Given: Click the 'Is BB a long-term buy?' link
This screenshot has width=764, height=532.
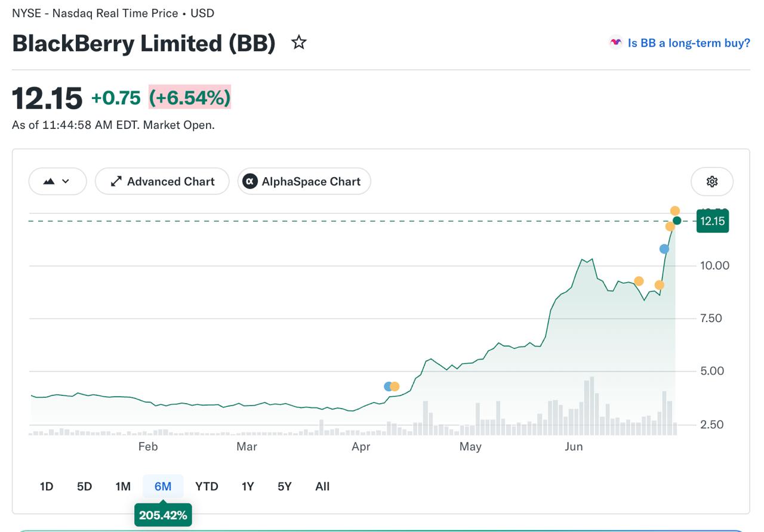Looking at the screenshot, I should click(689, 43).
